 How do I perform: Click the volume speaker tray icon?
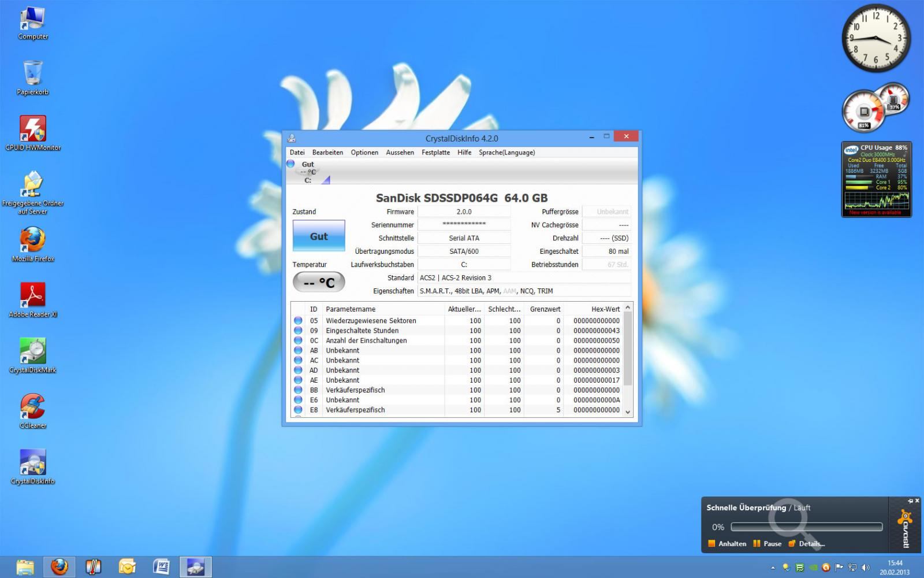(x=866, y=568)
